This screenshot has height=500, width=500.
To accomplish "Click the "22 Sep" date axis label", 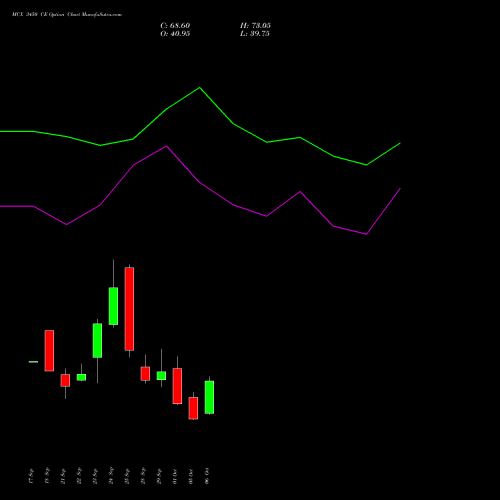I will (x=79, y=476).
